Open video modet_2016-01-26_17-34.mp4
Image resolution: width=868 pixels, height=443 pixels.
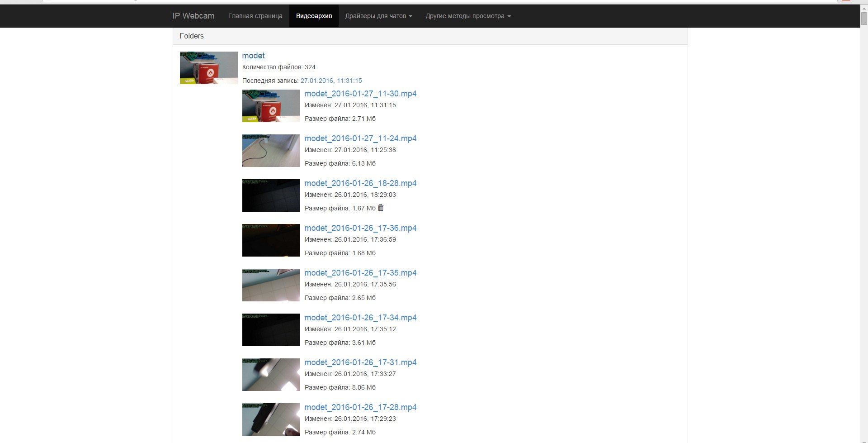click(x=360, y=318)
